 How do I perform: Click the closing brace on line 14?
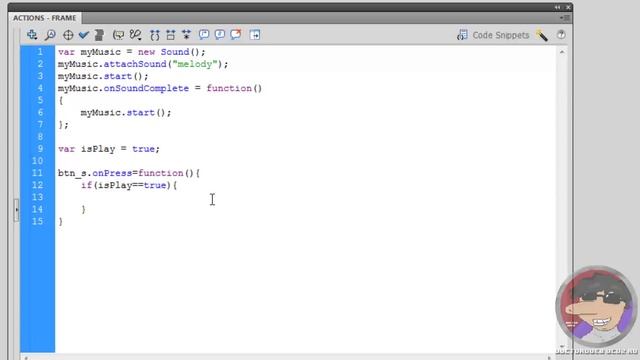point(83,209)
